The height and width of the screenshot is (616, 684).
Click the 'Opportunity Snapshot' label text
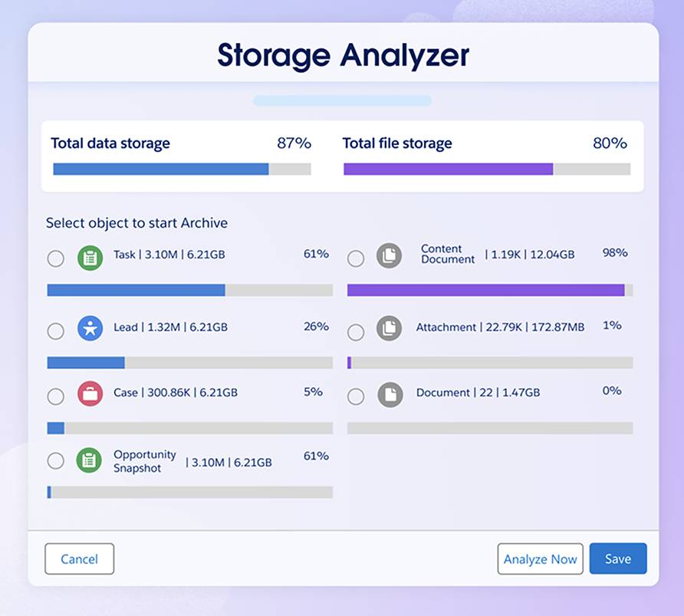tap(145, 461)
